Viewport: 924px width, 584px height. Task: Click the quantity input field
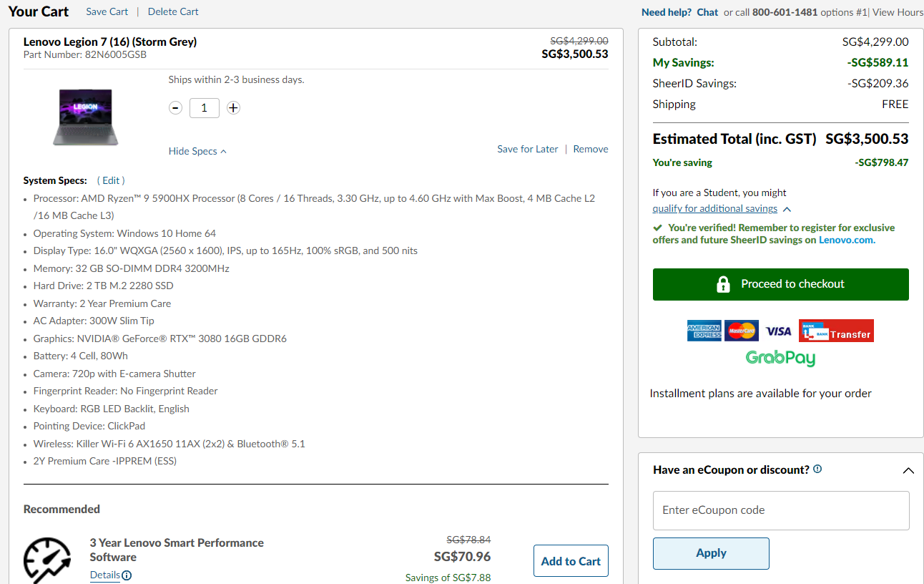[x=205, y=108]
